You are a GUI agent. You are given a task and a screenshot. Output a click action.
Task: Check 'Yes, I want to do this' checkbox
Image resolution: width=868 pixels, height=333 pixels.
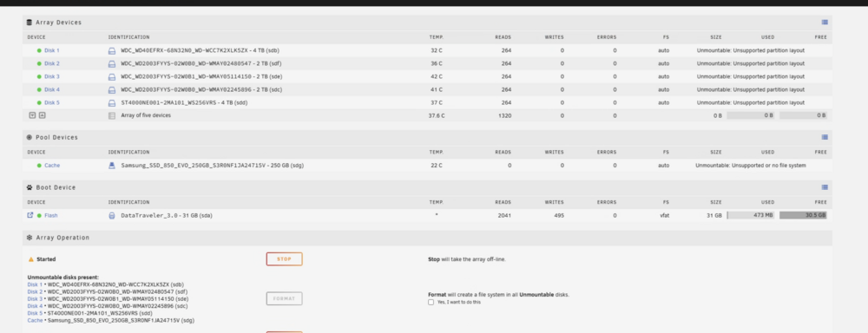click(x=431, y=303)
